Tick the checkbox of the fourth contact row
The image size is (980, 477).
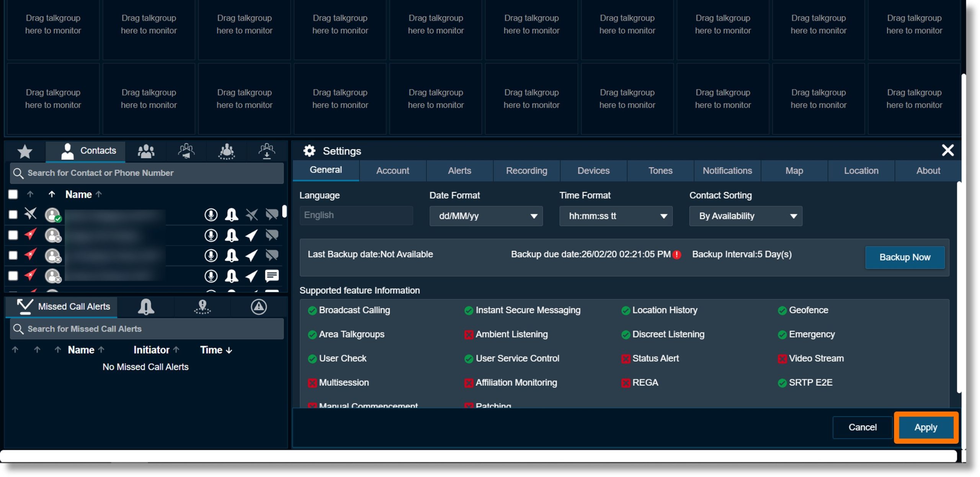click(x=13, y=276)
